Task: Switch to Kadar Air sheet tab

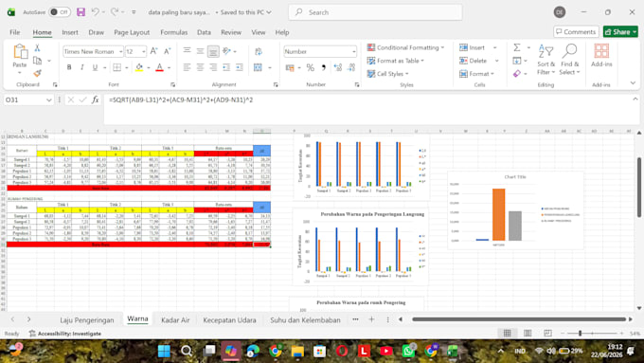Action: (175, 319)
